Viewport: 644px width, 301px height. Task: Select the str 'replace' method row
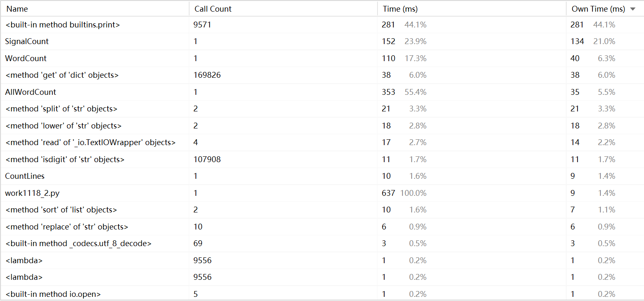[67, 227]
